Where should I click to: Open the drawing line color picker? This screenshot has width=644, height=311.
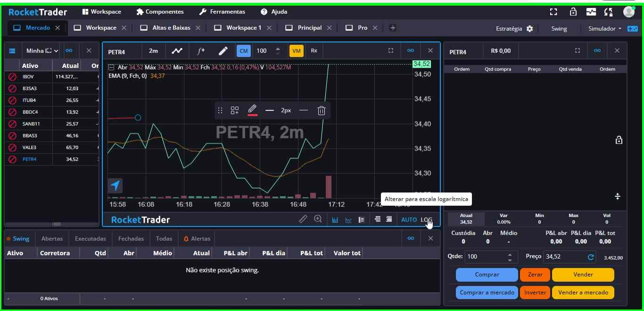tap(253, 110)
